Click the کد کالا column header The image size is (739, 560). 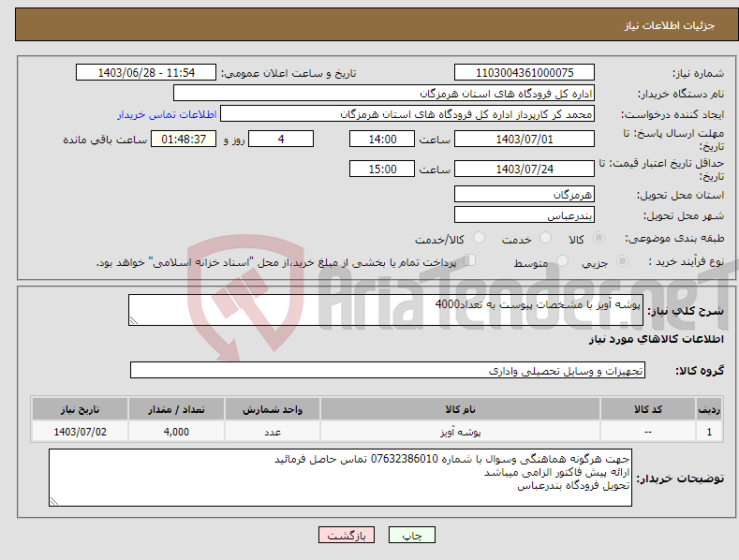pos(647,409)
